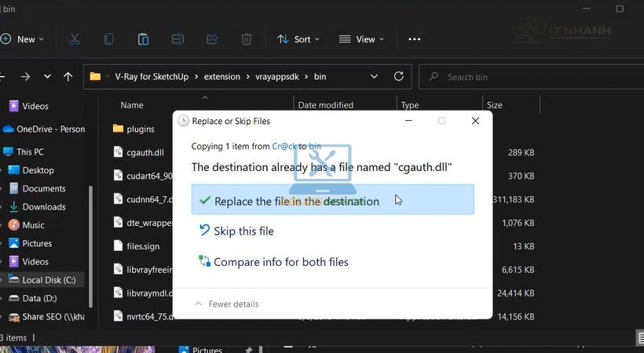This screenshot has width=644, height=353.
Task: Click the 13 KB size cell
Action: click(x=524, y=246)
